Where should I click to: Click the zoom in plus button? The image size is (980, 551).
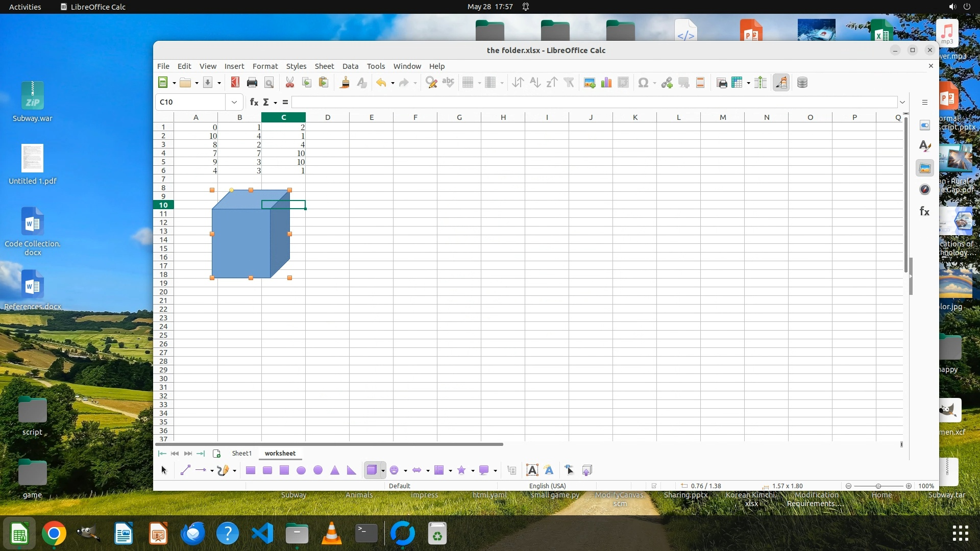[x=909, y=486]
